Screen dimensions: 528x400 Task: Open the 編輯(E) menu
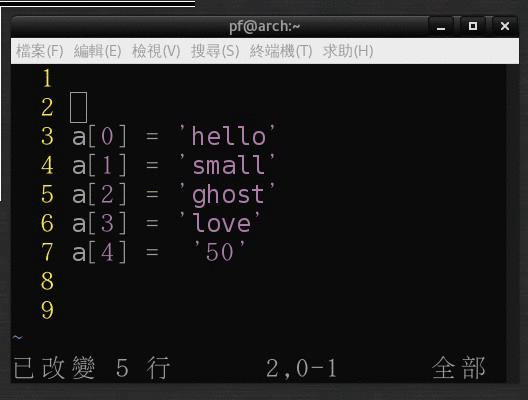98,52
